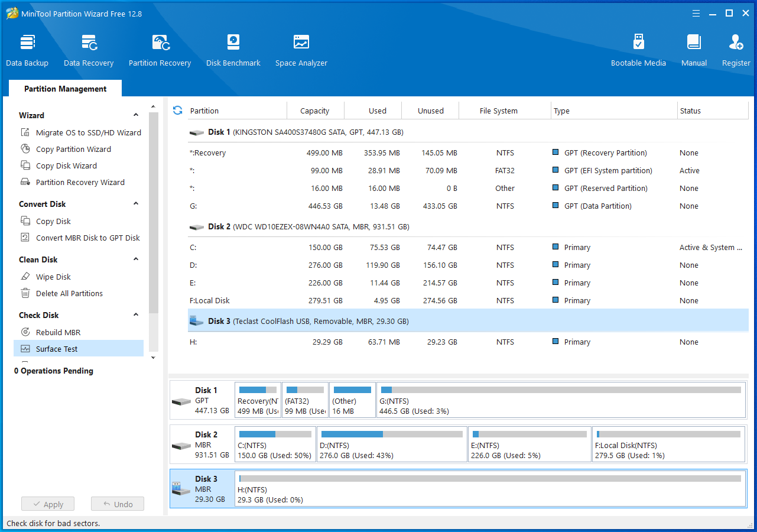Sort by Type column header
Screen dimensions: 757x532
point(615,111)
